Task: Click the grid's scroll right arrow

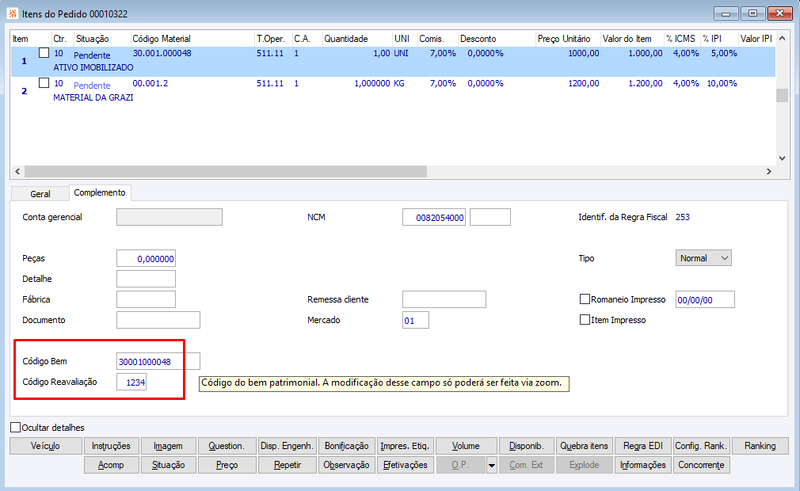Action: coord(769,171)
